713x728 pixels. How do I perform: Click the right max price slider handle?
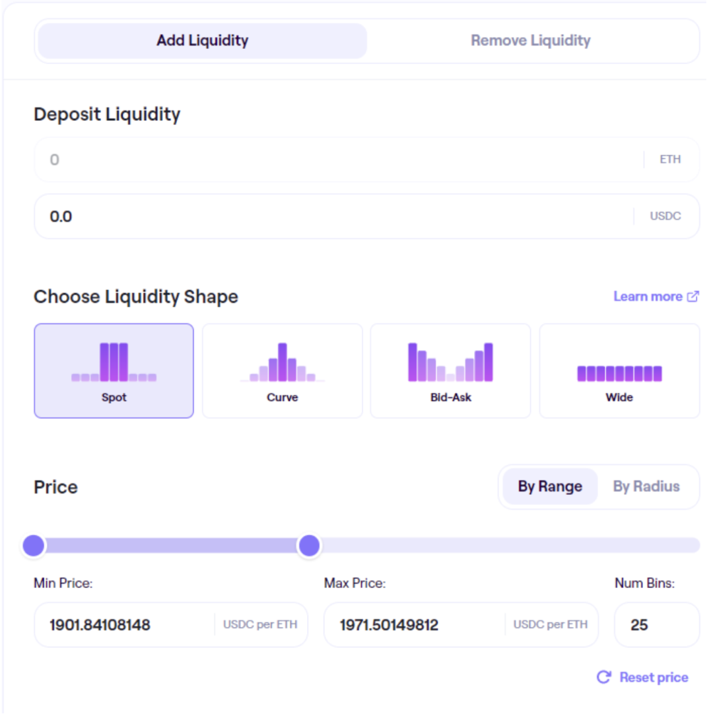309,546
